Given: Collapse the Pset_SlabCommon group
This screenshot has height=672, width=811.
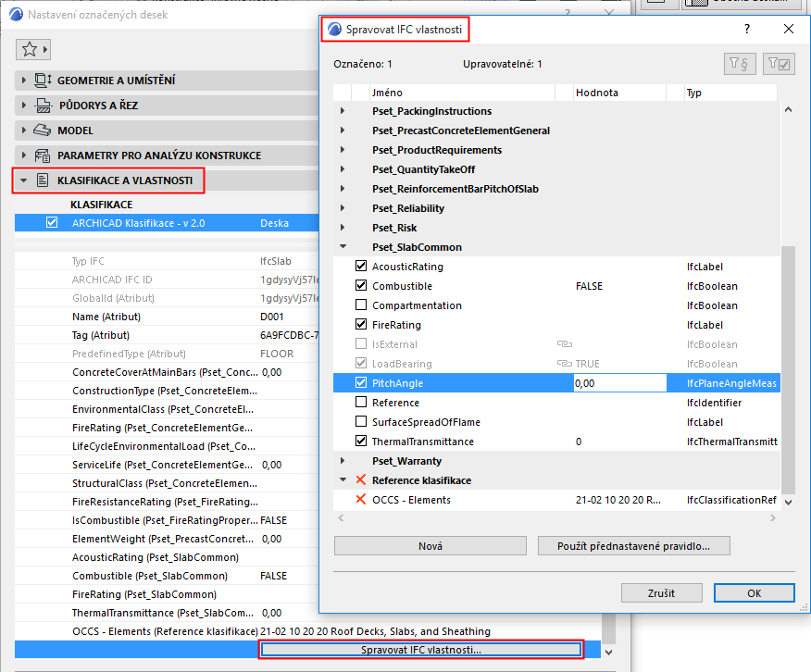Looking at the screenshot, I should (x=343, y=246).
